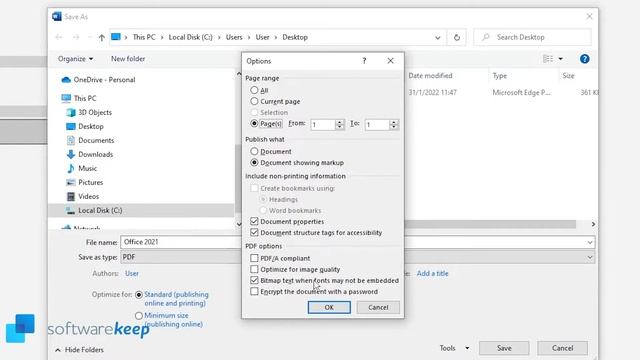Sort by Type column header
This screenshot has height=360, width=640.
point(500,76)
